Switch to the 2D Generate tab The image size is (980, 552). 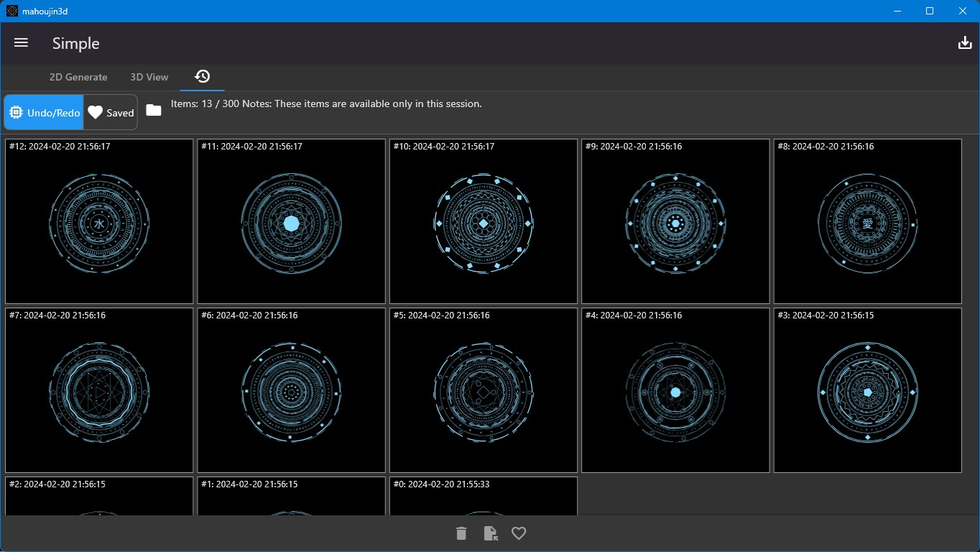pos(78,77)
